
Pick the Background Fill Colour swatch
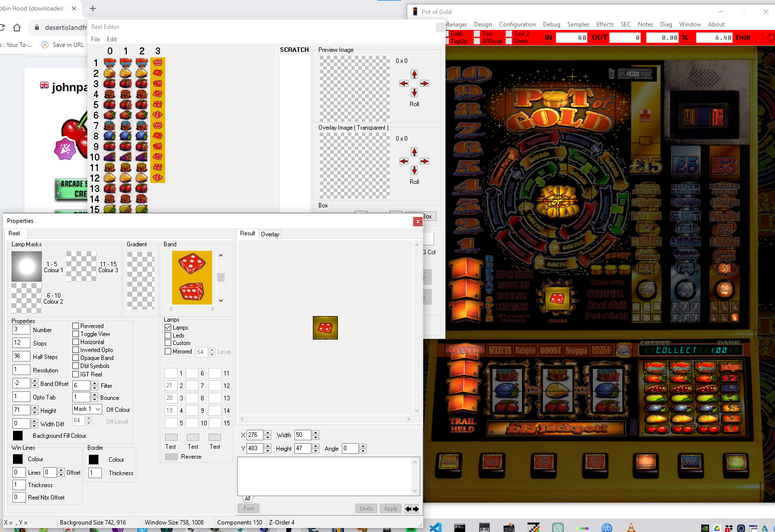pos(17,435)
